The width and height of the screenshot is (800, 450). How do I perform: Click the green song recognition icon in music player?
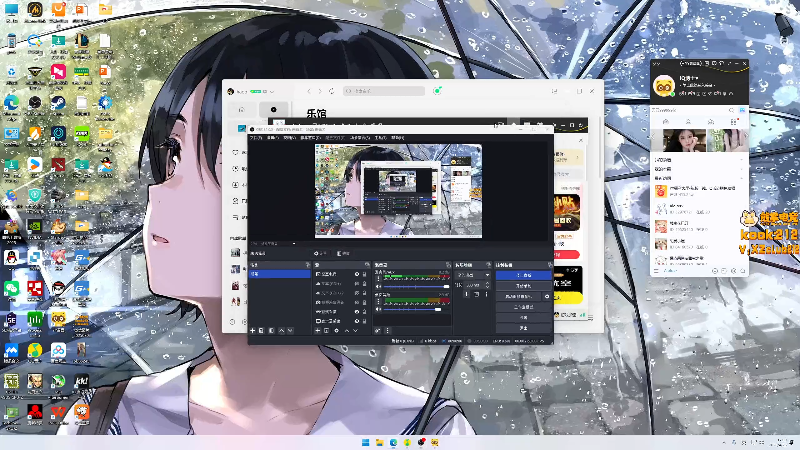click(437, 91)
